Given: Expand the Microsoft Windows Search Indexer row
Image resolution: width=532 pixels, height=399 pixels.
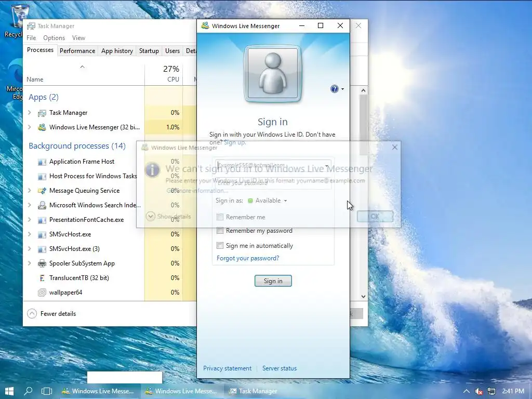Looking at the screenshot, I should pyautogui.click(x=30, y=205).
